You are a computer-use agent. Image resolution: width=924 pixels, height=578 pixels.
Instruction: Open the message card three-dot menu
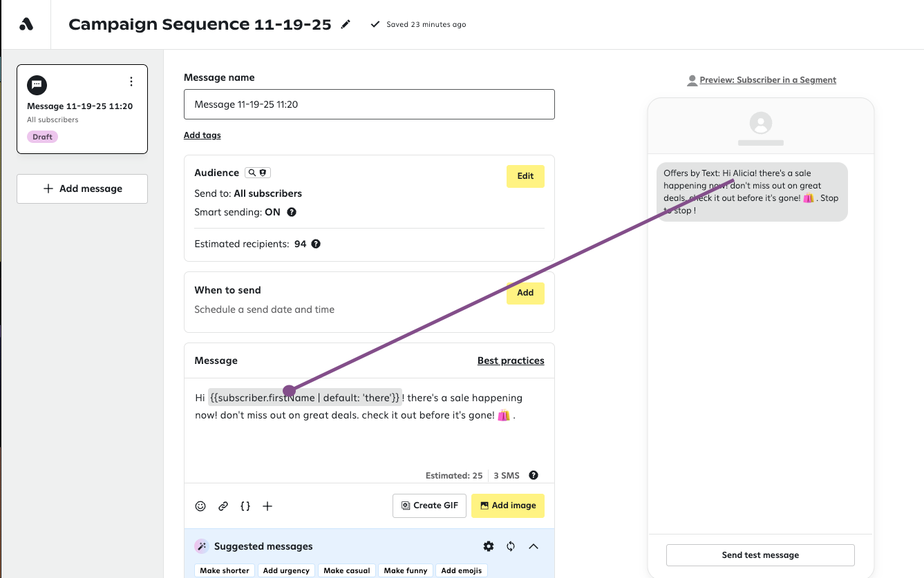click(x=131, y=82)
